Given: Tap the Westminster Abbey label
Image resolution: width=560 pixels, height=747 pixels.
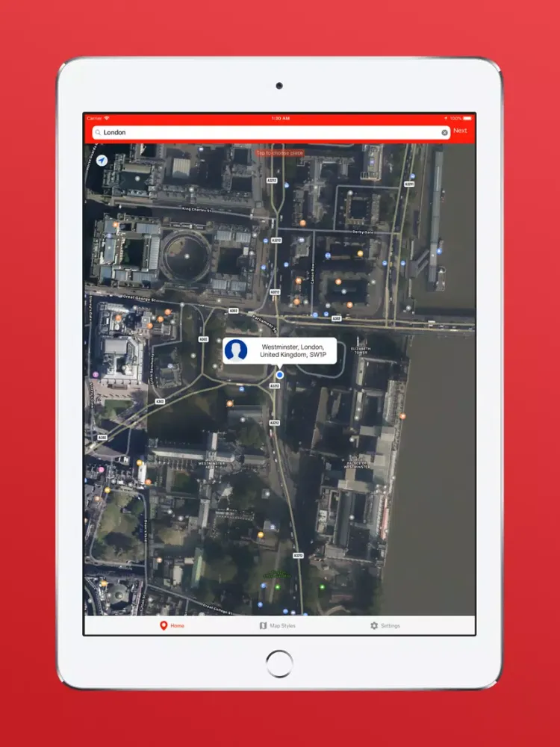Looking at the screenshot, I should [211, 465].
